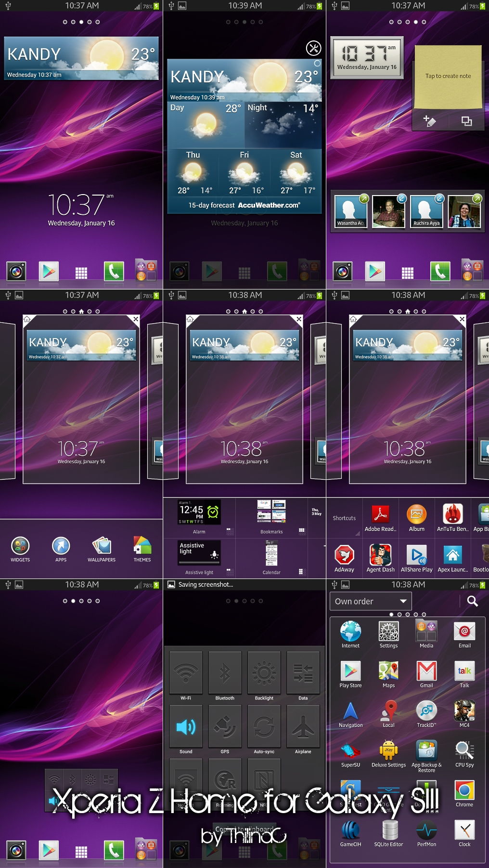Select the Ruchira Ayya contact thumbnail
The image size is (489, 868).
point(427,211)
